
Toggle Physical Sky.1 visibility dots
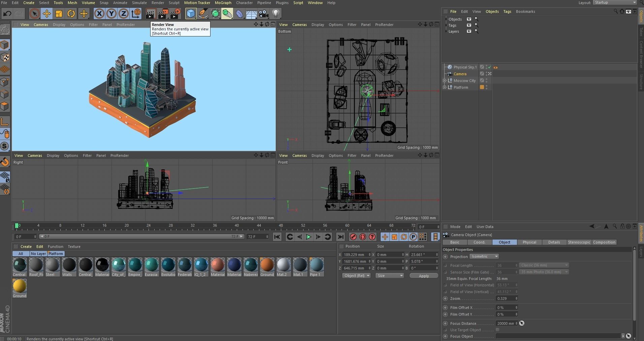coord(486,67)
